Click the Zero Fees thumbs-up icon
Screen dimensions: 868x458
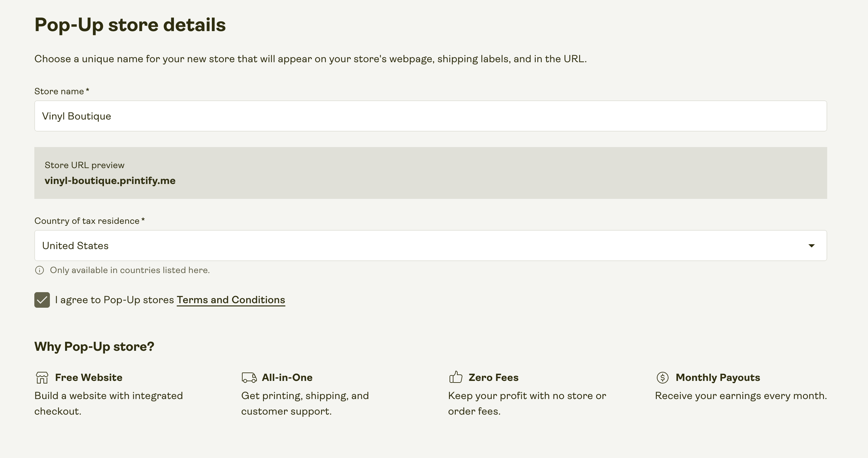pyautogui.click(x=456, y=377)
